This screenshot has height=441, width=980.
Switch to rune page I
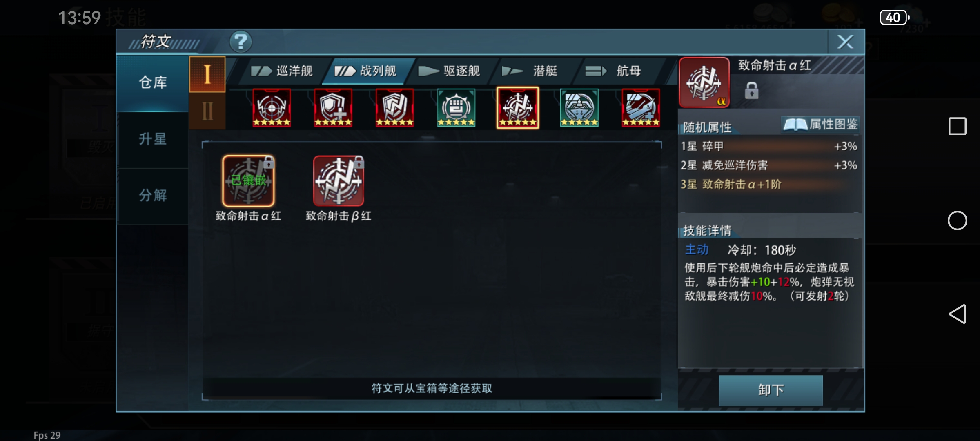tap(207, 74)
